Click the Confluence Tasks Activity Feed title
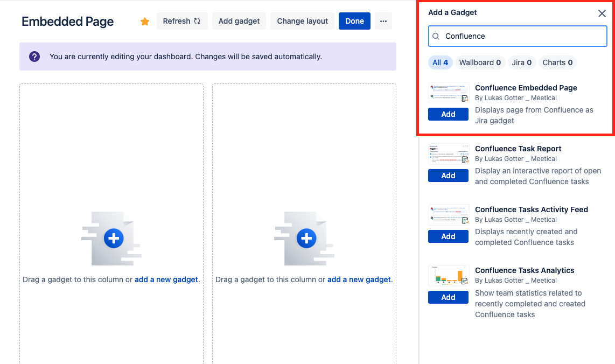 click(x=532, y=209)
